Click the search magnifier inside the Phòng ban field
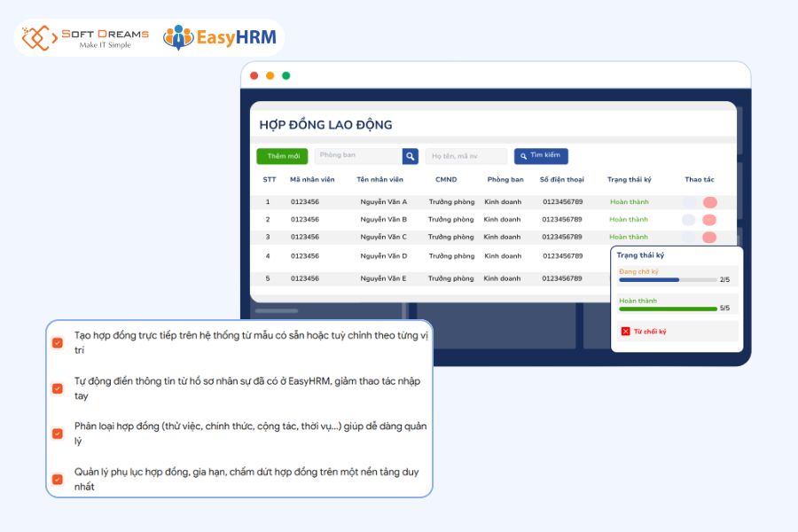This screenshot has width=798, height=532. (x=409, y=155)
